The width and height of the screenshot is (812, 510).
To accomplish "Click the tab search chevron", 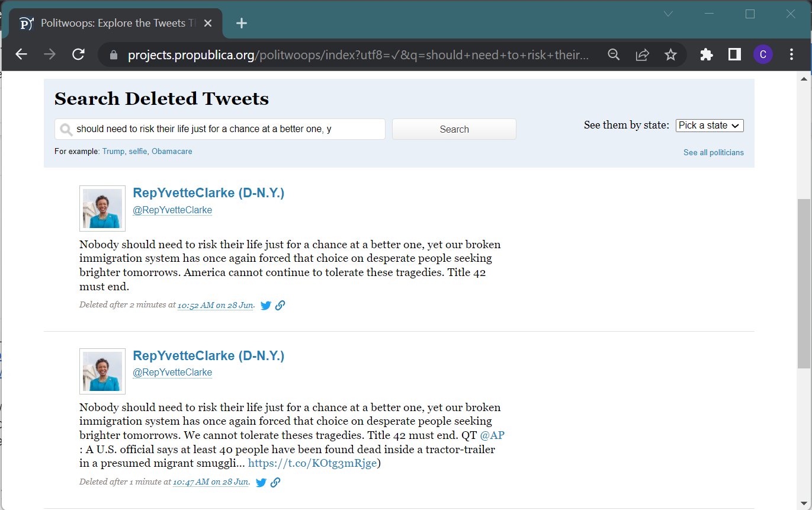I will click(668, 14).
